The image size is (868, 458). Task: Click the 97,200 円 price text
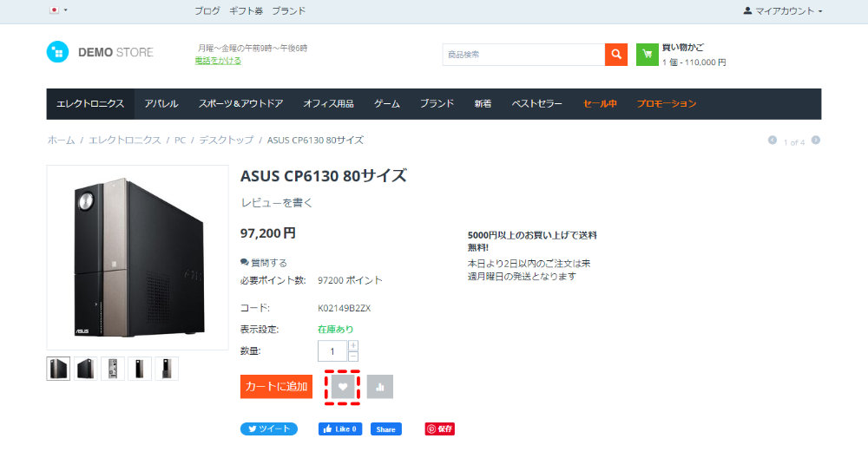pyautogui.click(x=268, y=233)
